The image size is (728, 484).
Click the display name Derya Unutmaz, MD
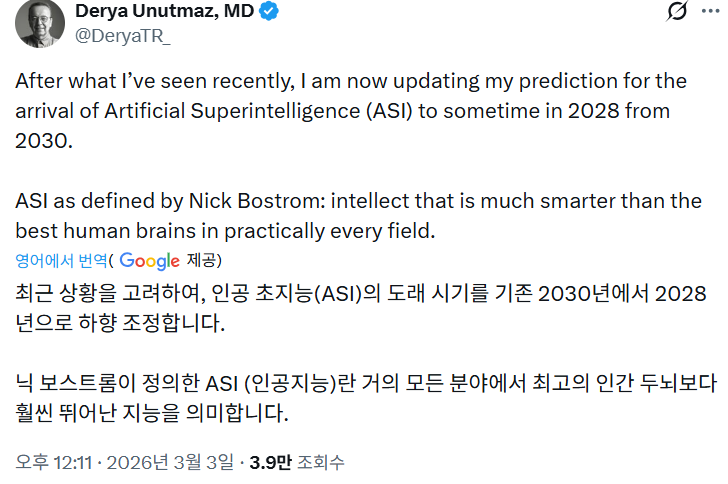(162, 12)
